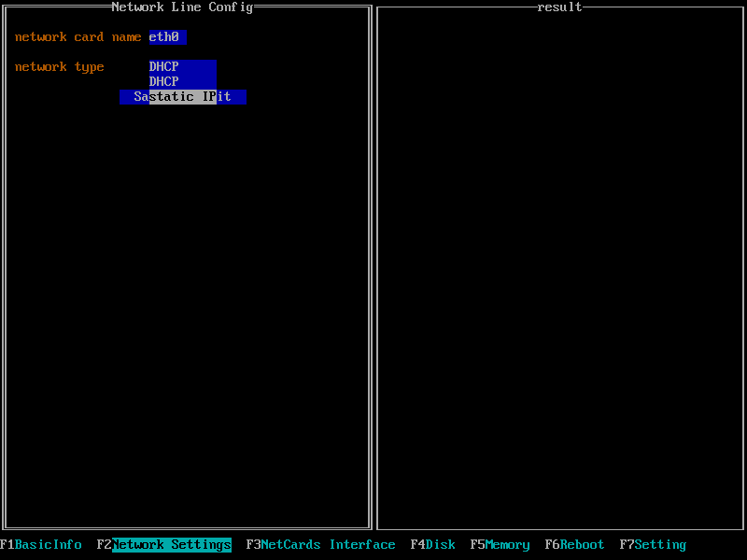747x560 pixels.
Task: Click the 'network type' label
Action: [x=59, y=67]
